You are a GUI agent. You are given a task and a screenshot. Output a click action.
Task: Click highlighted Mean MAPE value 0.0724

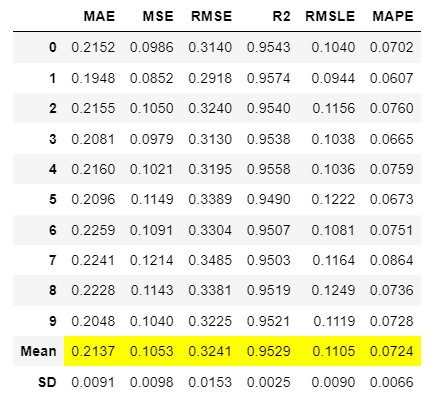pyautogui.click(x=392, y=351)
